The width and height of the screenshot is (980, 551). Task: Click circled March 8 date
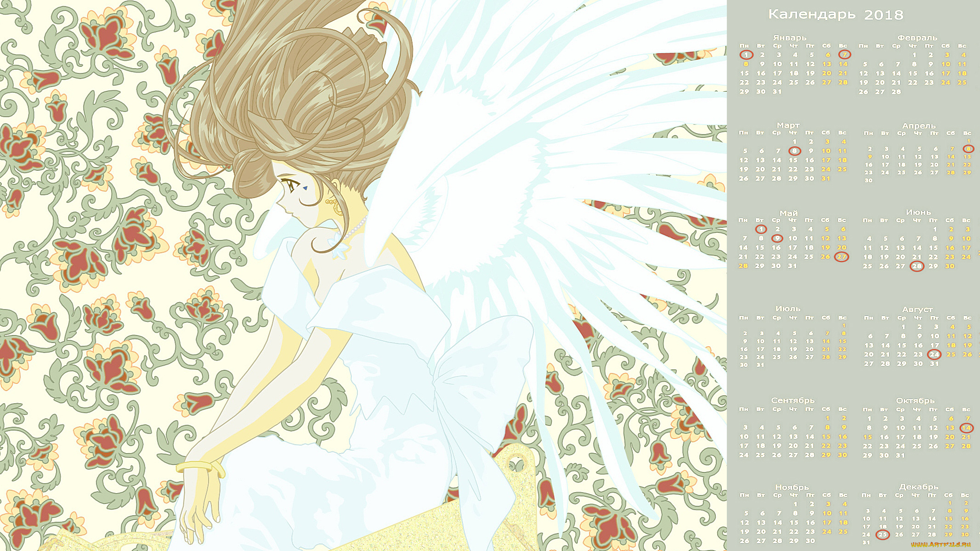pos(794,151)
